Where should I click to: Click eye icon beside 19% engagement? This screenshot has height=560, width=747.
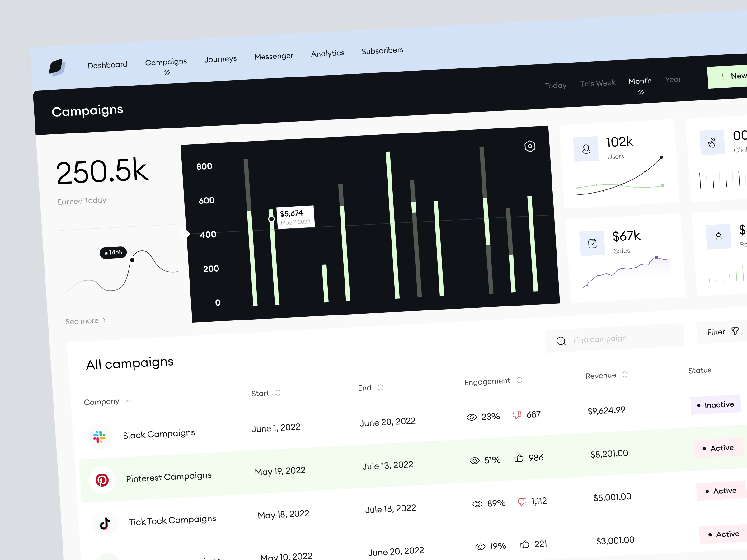click(480, 547)
